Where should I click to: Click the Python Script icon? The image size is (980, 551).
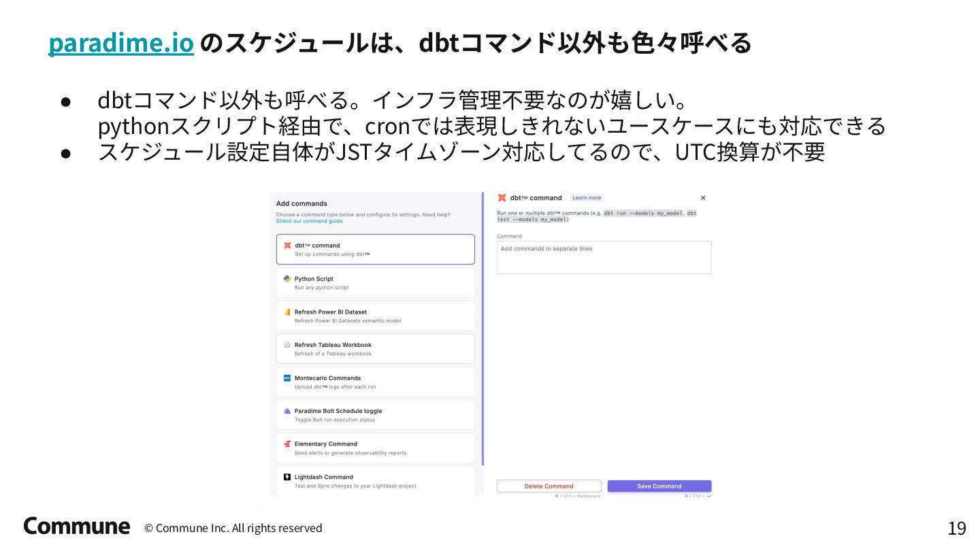coord(287,279)
